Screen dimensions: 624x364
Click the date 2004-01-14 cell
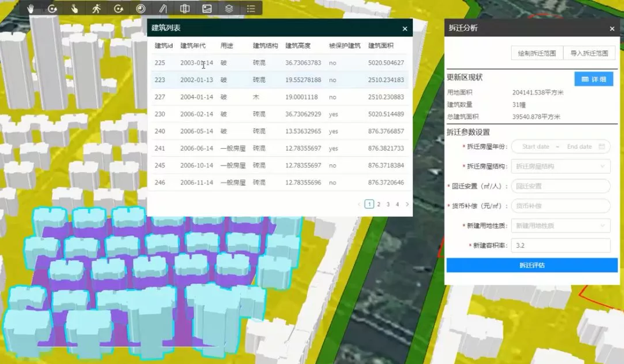197,97
